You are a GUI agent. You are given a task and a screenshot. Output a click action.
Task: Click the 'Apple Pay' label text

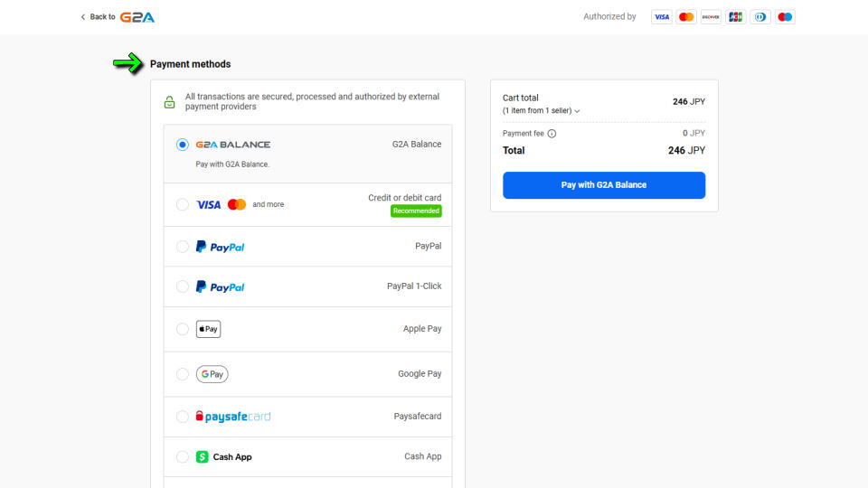(422, 329)
